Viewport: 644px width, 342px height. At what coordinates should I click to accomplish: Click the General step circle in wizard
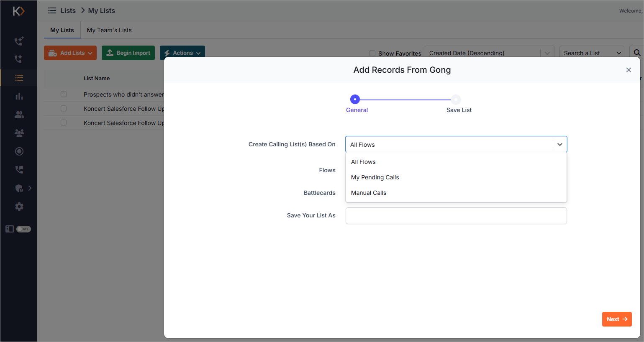point(355,100)
